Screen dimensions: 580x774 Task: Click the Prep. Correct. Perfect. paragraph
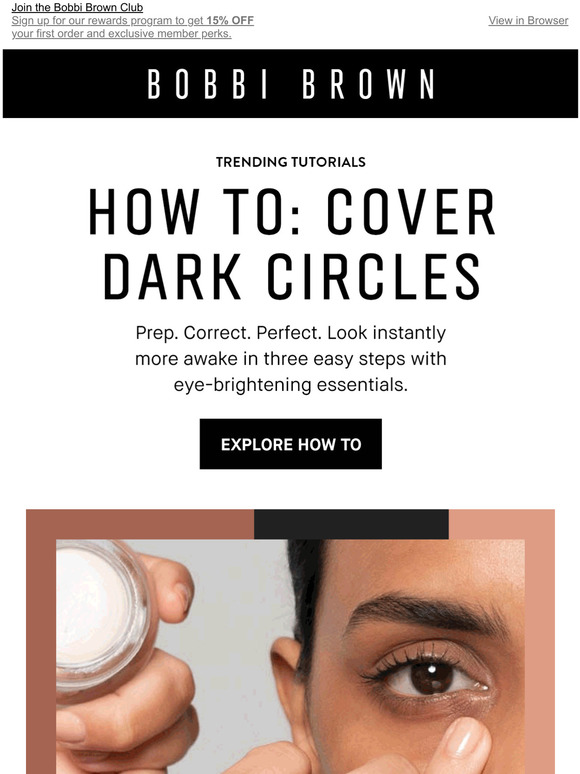click(x=291, y=358)
